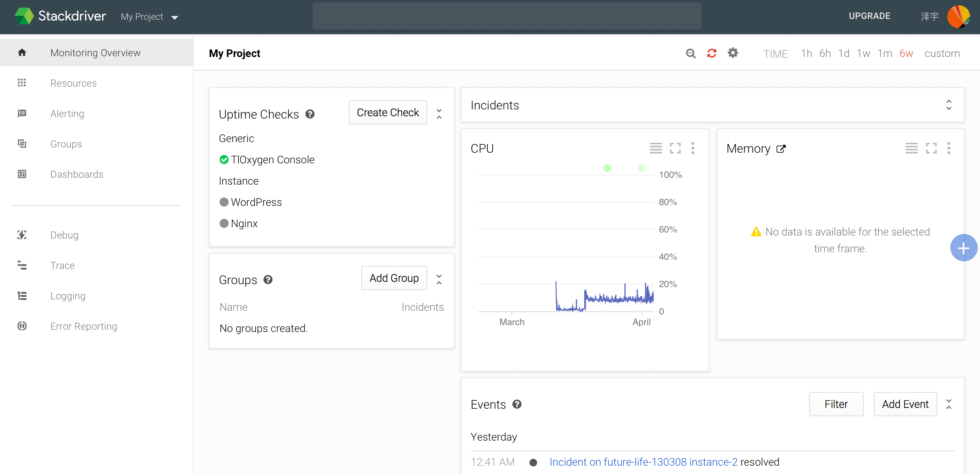Click the Create Check button
The height and width of the screenshot is (474, 980).
pyautogui.click(x=388, y=112)
